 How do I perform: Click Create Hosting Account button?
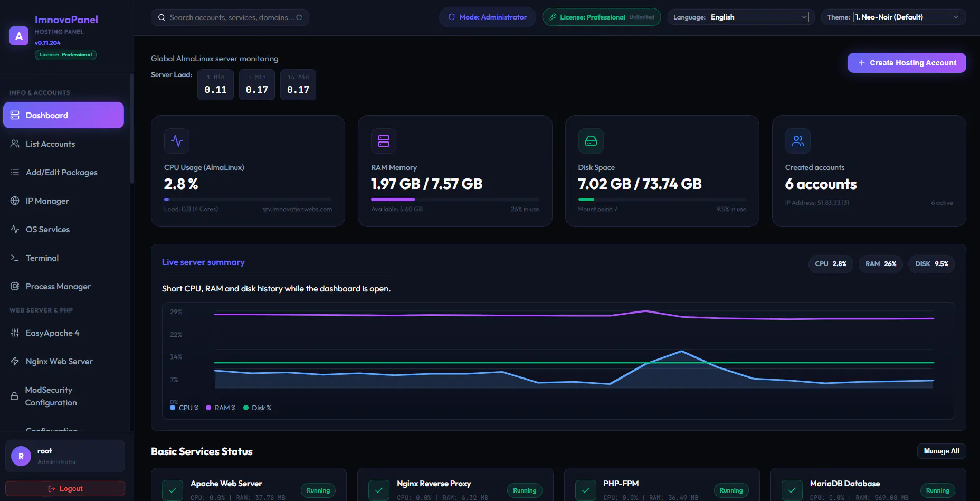(907, 63)
